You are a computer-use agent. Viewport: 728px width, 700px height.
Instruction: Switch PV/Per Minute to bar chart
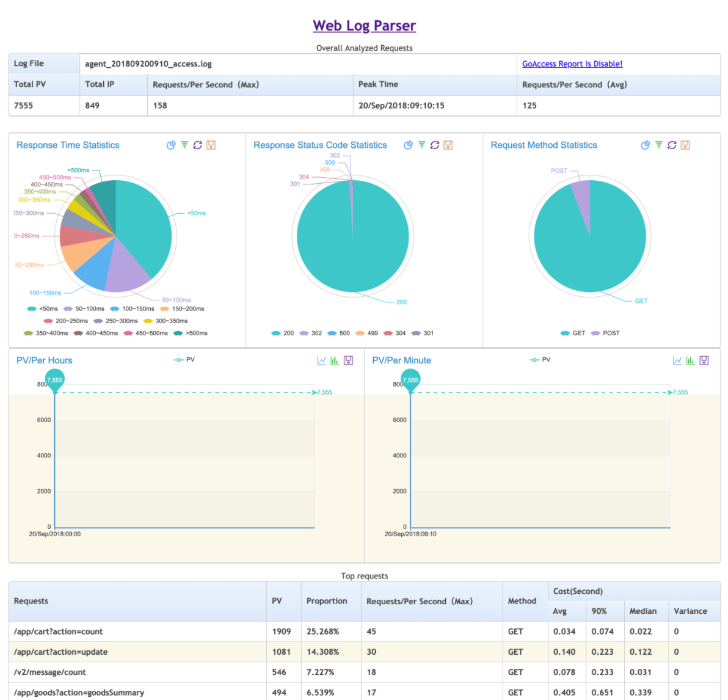click(x=691, y=360)
